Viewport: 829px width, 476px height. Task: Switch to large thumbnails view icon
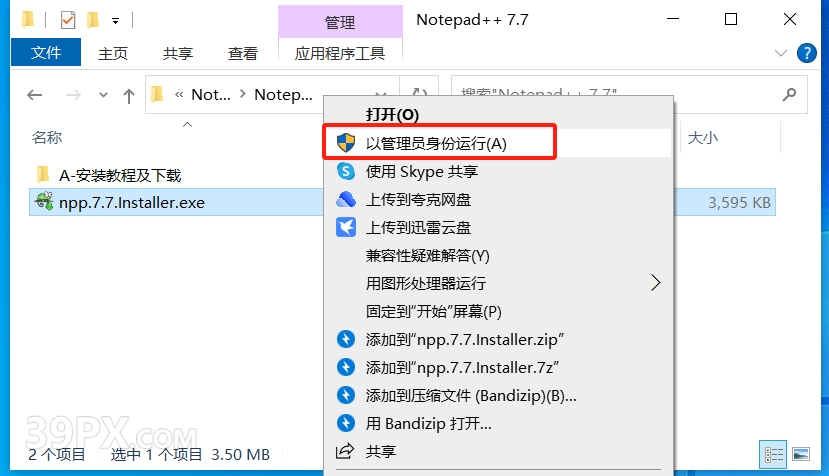[801, 454]
